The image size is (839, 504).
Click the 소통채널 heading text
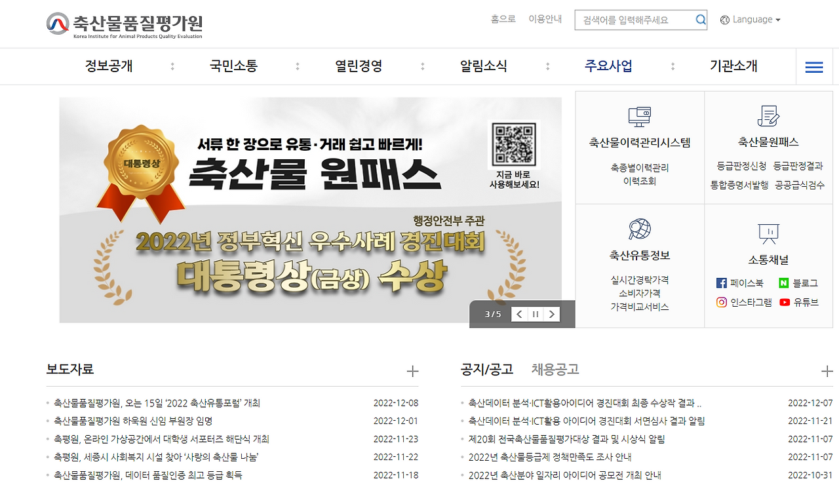point(768,260)
